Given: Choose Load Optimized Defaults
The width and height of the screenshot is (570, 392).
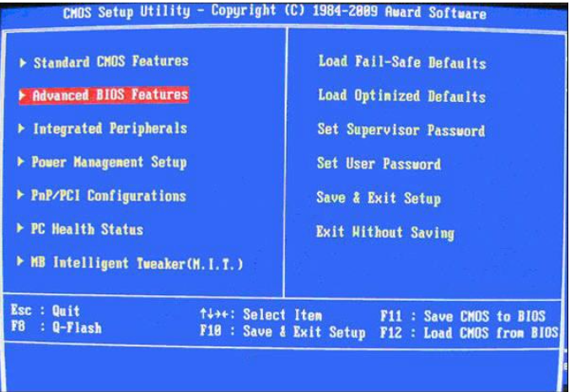Looking at the screenshot, I should click(401, 96).
